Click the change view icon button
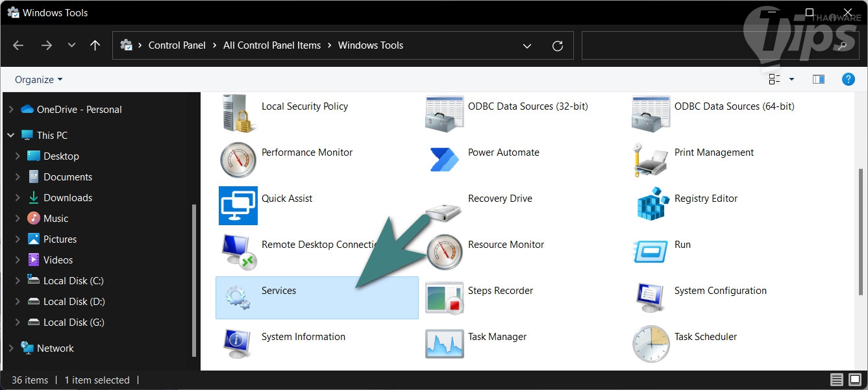868x390 pixels. coord(774,79)
